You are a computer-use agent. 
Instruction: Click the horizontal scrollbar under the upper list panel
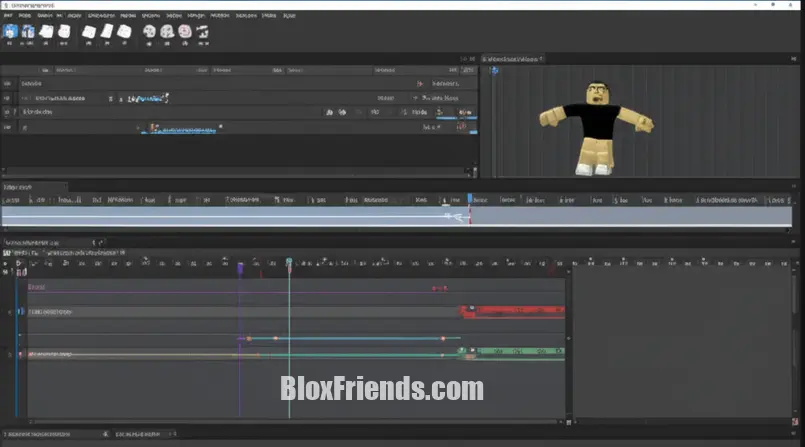236,170
